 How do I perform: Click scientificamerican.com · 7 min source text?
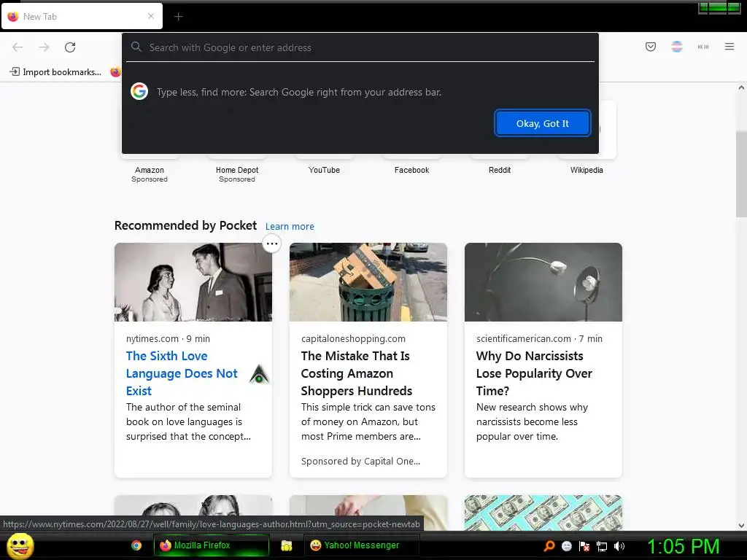539,338
